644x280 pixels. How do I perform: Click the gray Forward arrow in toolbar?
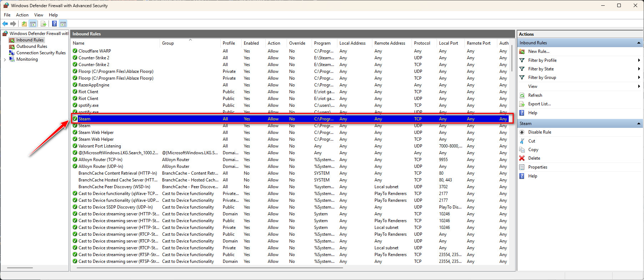13,24
